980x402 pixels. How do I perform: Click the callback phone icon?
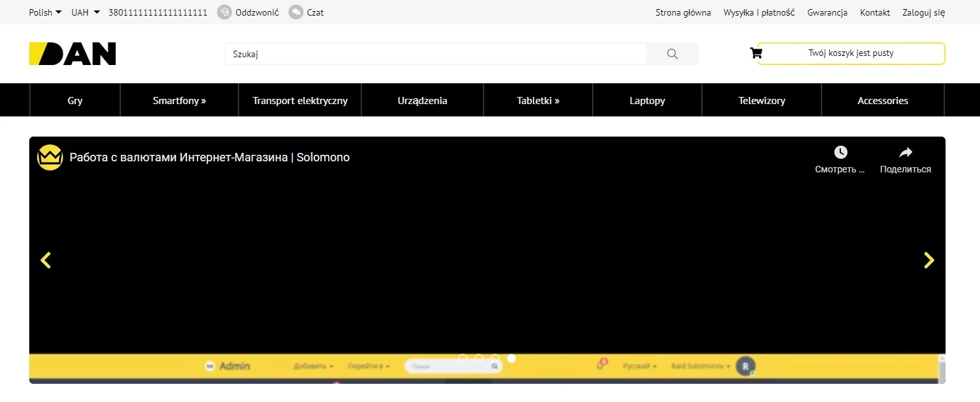click(x=224, y=12)
